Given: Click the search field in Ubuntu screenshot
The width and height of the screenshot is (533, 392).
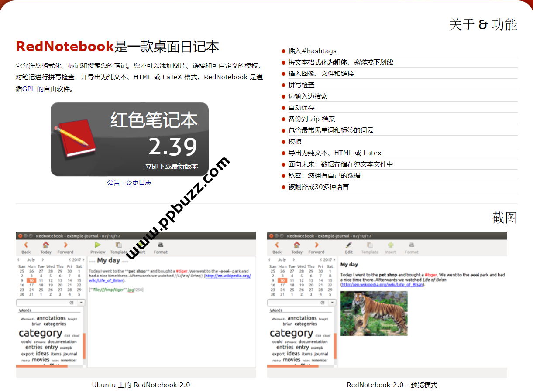Looking at the screenshot, I should (47, 303).
